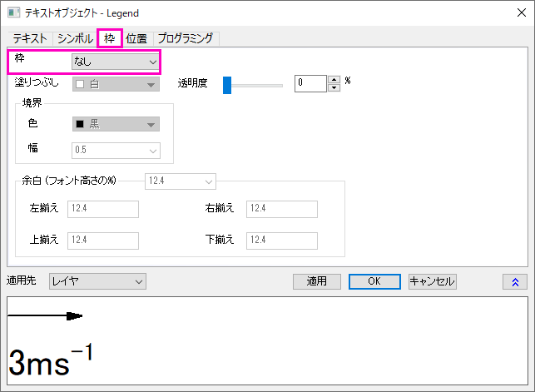Open the 境界 色 dropdown showing 黒
The width and height of the screenshot is (535, 392).
tap(116, 124)
